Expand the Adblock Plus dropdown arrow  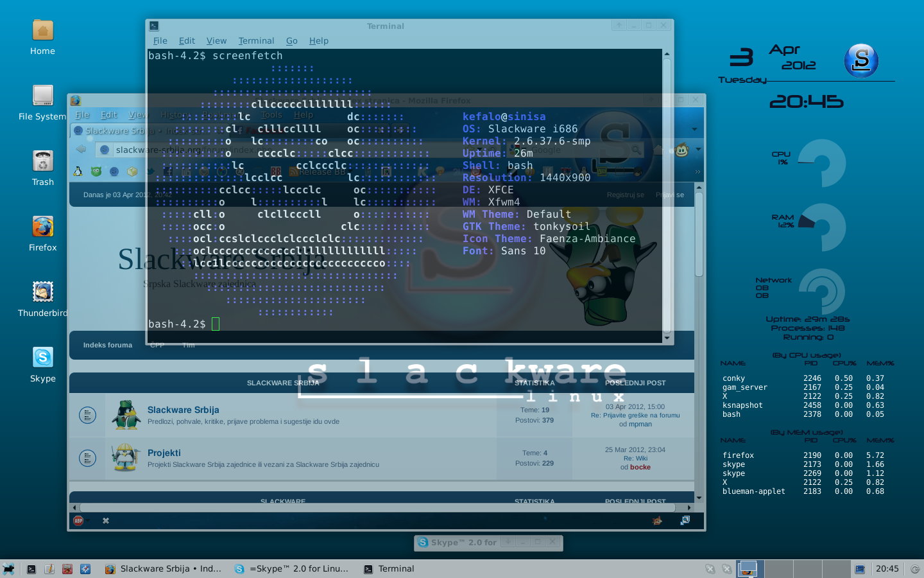89,521
